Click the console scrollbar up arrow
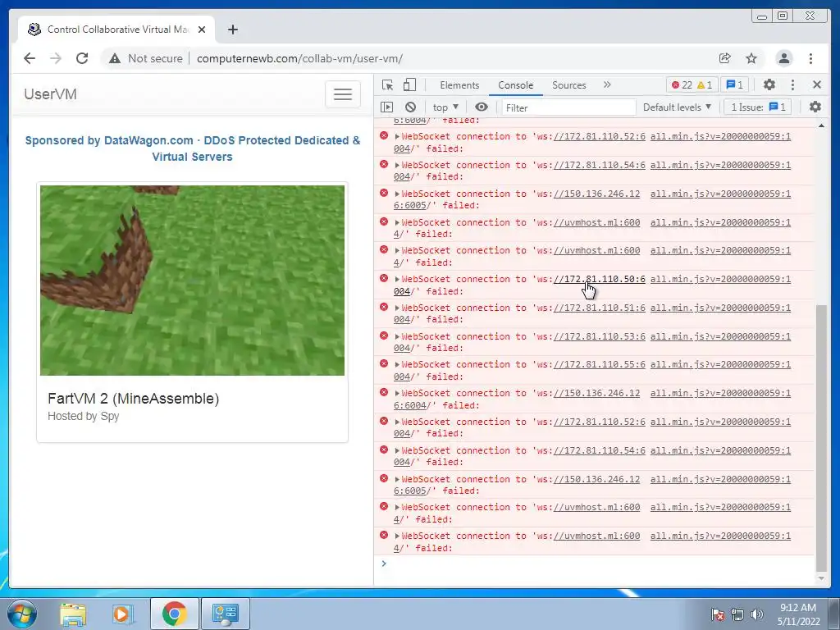 click(x=821, y=126)
